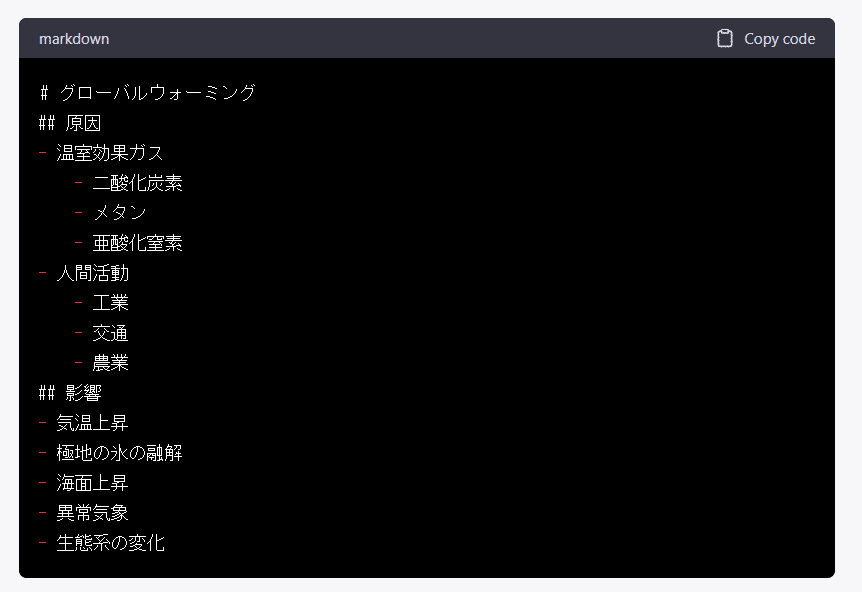Click the Copy code button label

point(779,39)
